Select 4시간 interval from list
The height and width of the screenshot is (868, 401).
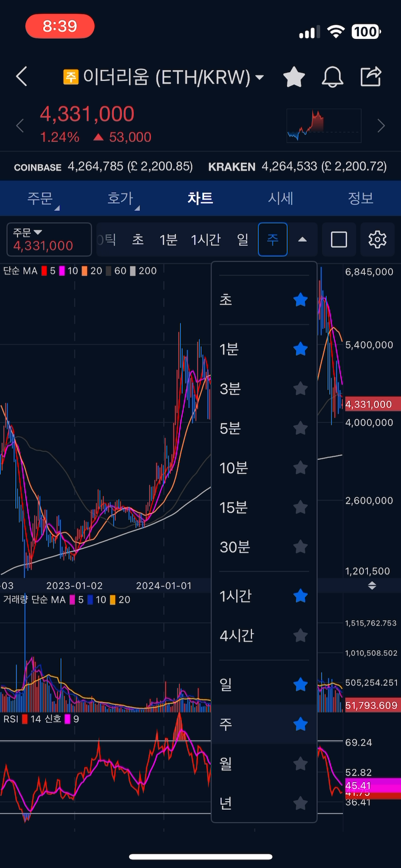[237, 636]
